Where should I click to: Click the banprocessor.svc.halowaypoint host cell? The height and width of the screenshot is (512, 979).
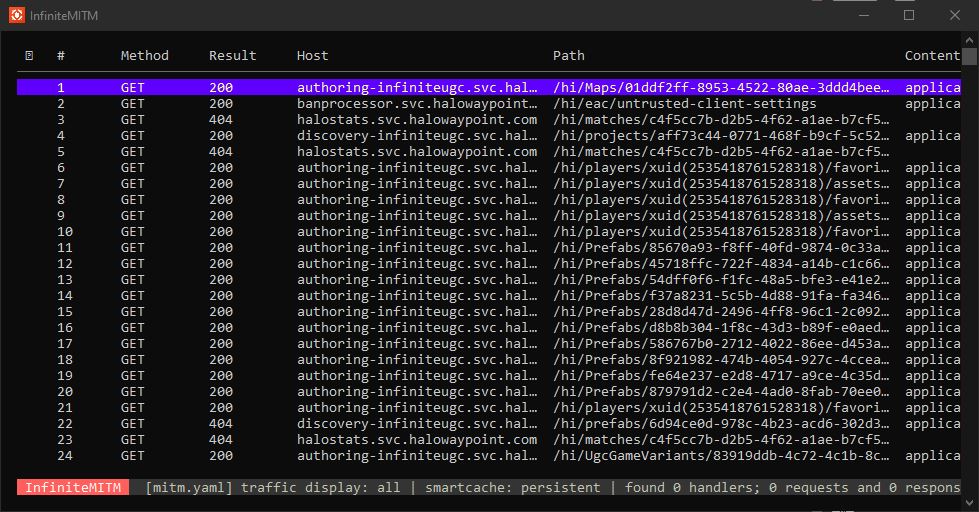pyautogui.click(x=417, y=104)
